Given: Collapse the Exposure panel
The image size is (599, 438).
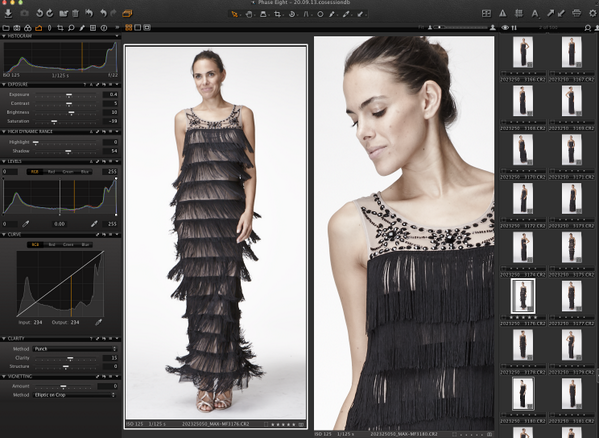Looking at the screenshot, I should click(x=3, y=84).
